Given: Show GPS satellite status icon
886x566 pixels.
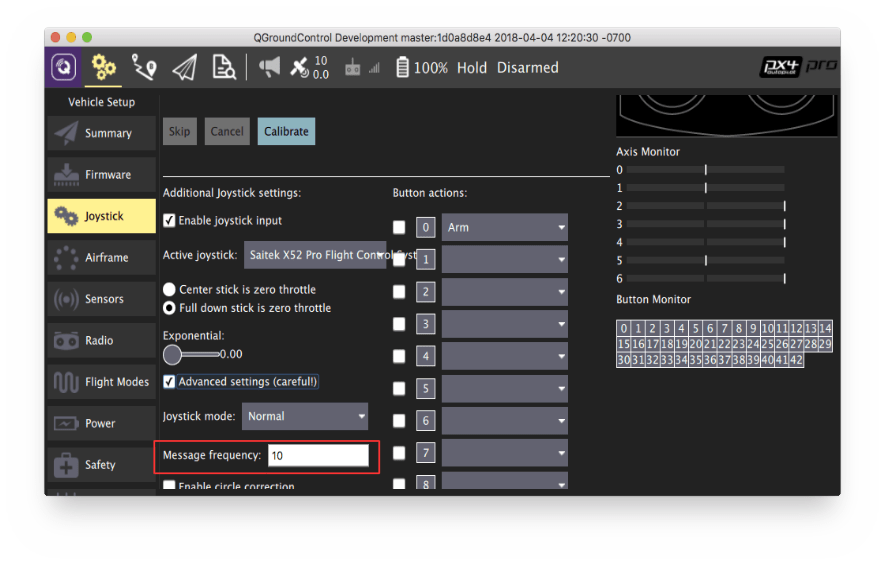Looking at the screenshot, I should coord(300,67).
